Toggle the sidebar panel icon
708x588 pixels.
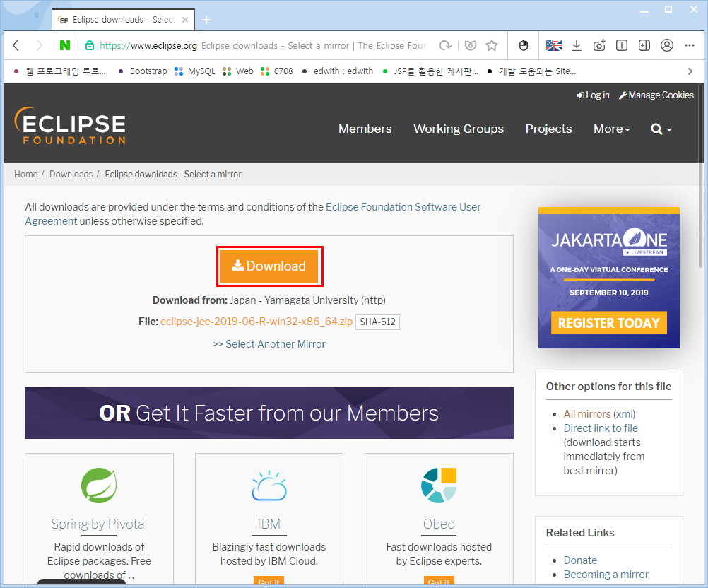(x=644, y=45)
